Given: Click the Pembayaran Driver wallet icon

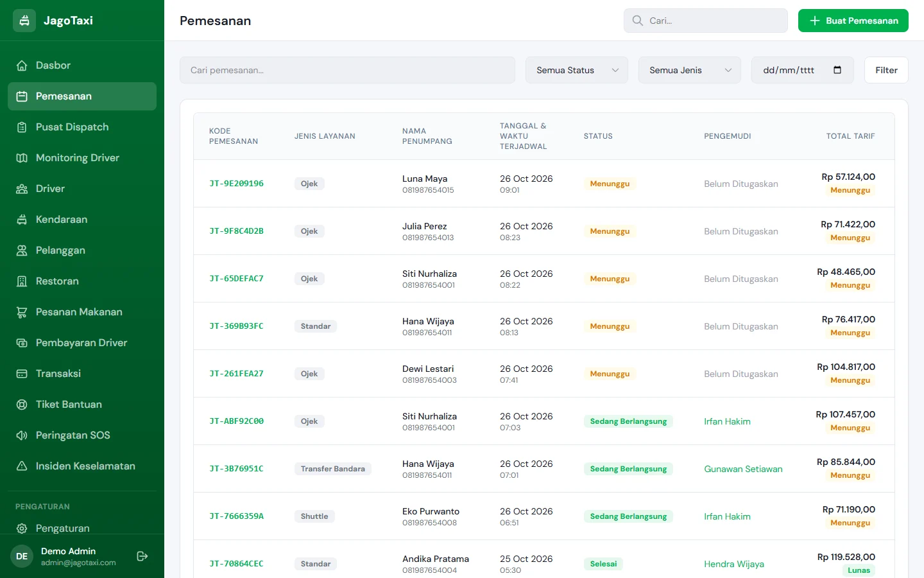Looking at the screenshot, I should point(22,343).
